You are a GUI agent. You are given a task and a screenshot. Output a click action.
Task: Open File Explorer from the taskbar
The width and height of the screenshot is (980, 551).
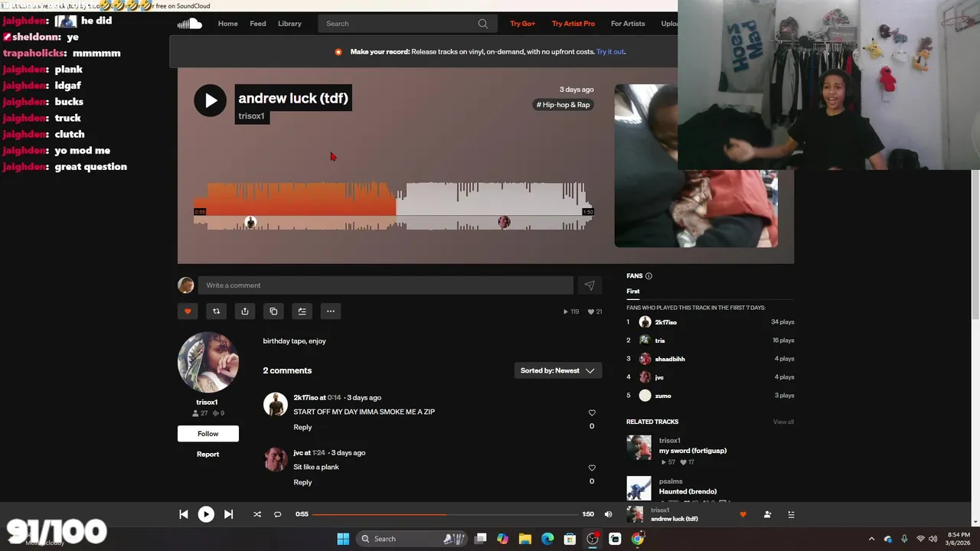pyautogui.click(x=525, y=539)
